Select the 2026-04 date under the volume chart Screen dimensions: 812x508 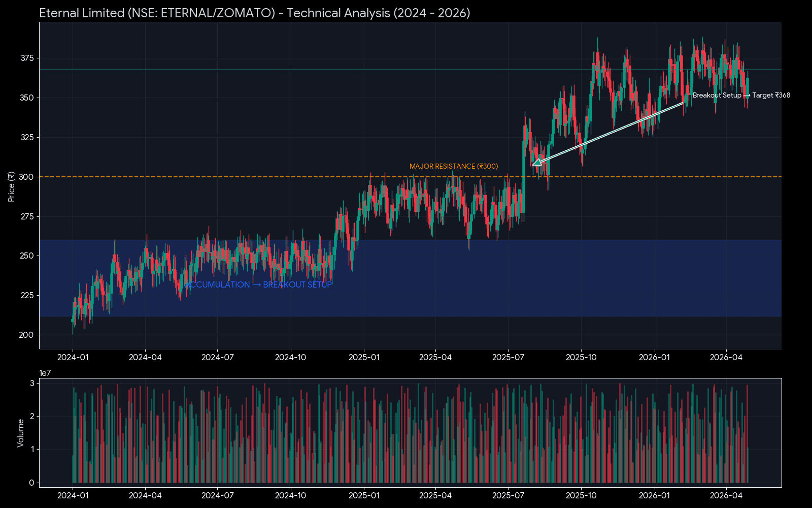726,496
